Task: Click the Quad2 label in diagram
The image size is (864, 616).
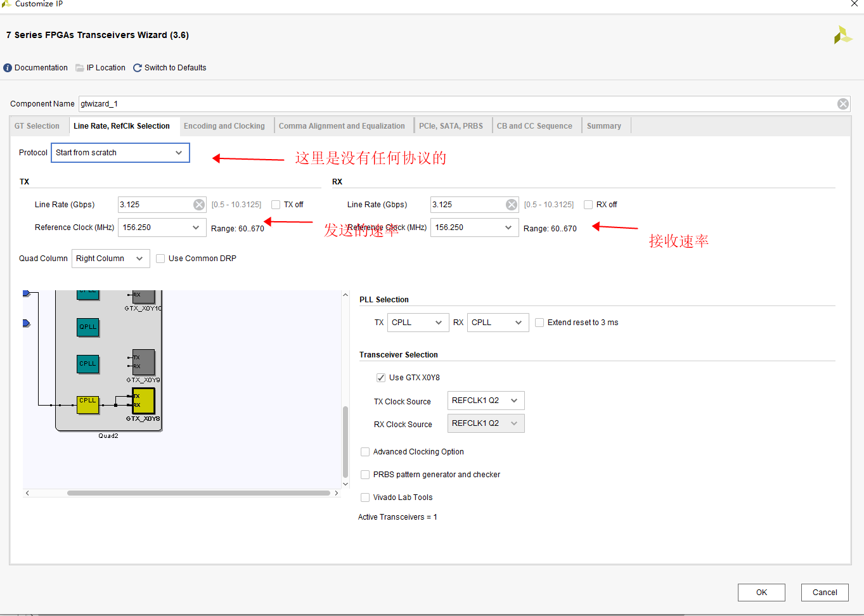Action: (108, 436)
